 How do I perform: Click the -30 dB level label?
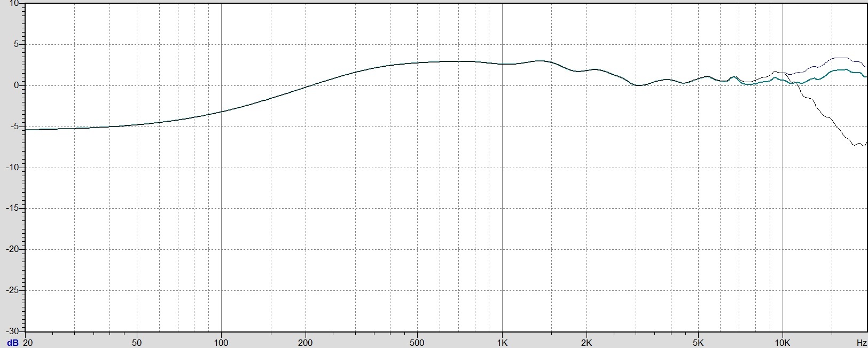pos(12,331)
